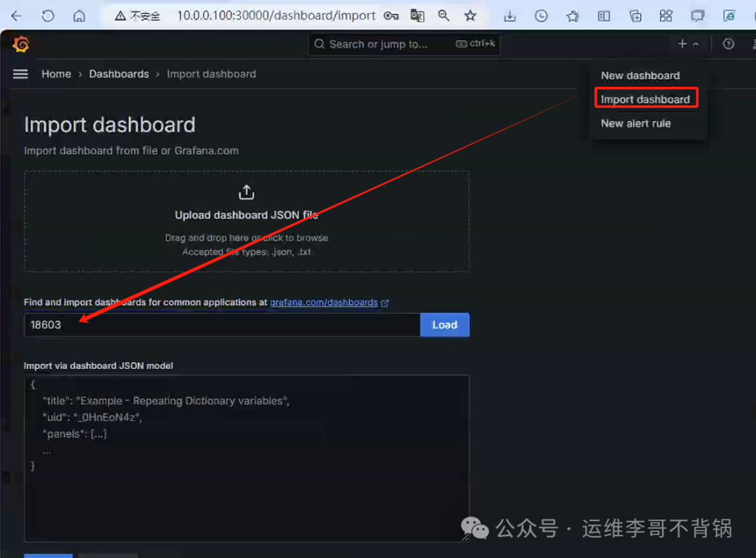Click the browser sidebar app icon
The height and width of the screenshot is (558, 756).
pyautogui.click(x=729, y=16)
